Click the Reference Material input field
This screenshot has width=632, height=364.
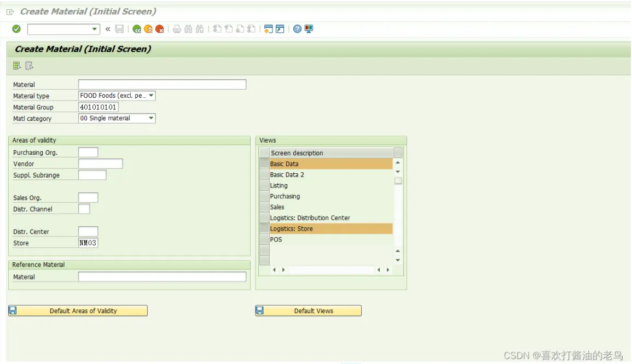(x=162, y=277)
